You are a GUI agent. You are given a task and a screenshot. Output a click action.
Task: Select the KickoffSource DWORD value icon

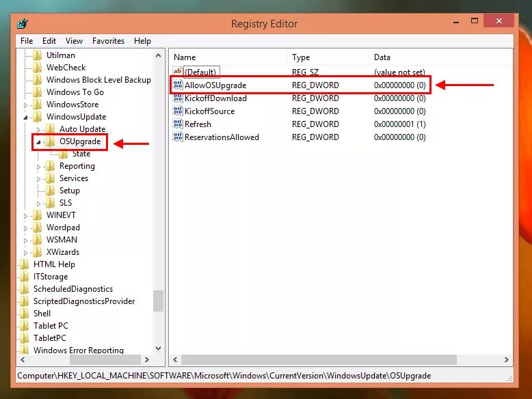tap(178, 111)
